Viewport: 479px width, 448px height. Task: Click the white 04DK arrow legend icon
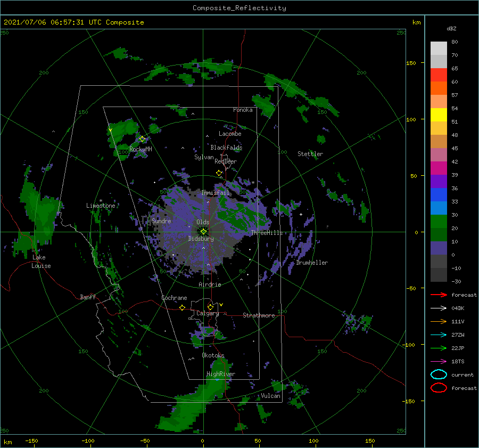click(439, 308)
